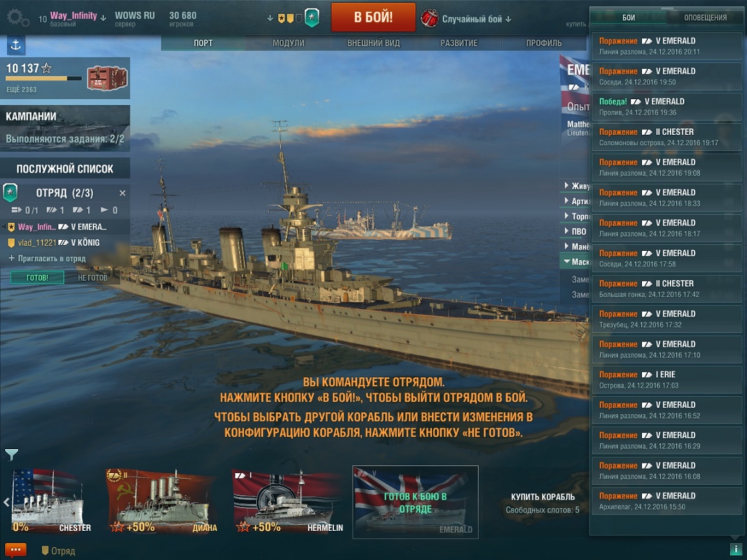Click the account level progress bar

point(43,78)
